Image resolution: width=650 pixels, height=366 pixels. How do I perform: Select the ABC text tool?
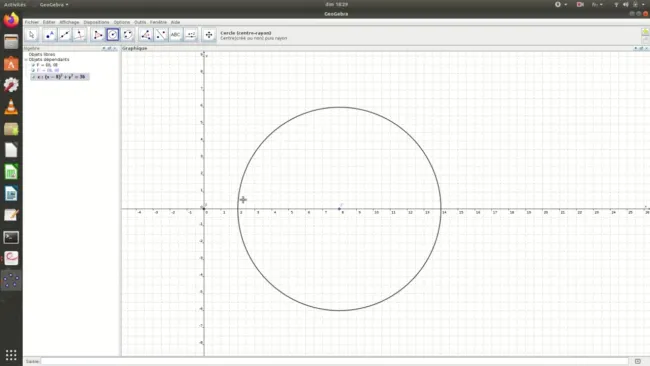[x=176, y=35]
